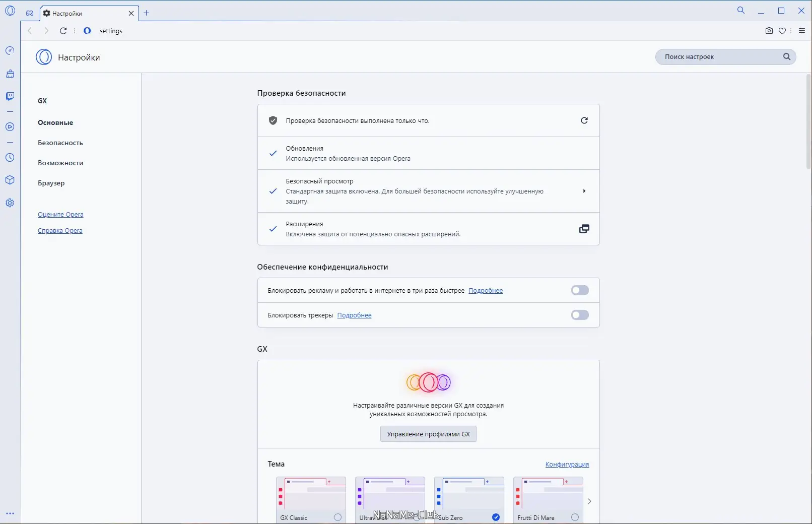Select Sub Zero theme radio button

[496, 517]
